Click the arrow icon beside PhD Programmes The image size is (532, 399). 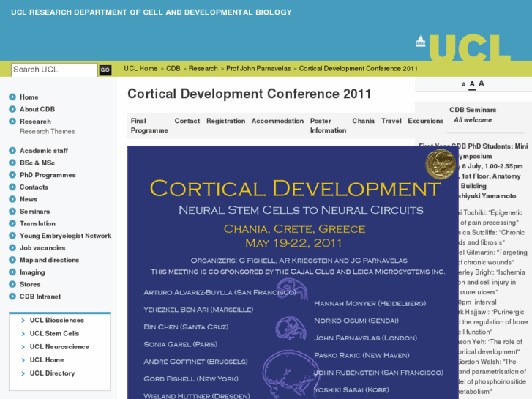[x=12, y=175]
